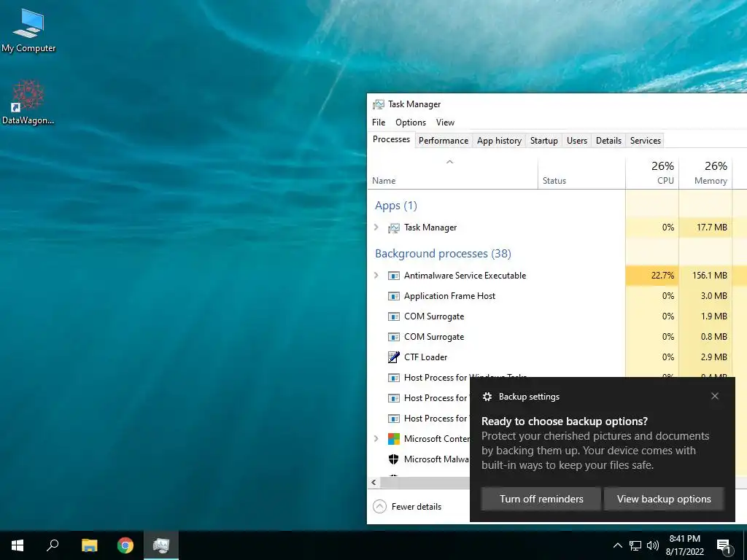Click the Task Manager taskbar button
The height and width of the screenshot is (560, 747).
tap(161, 545)
